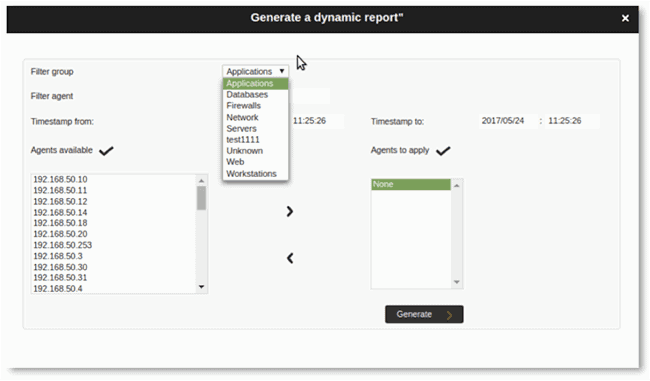Screen dimensions: 650x381
Task: Select agent 192.168.50.31
Action: coord(114,278)
